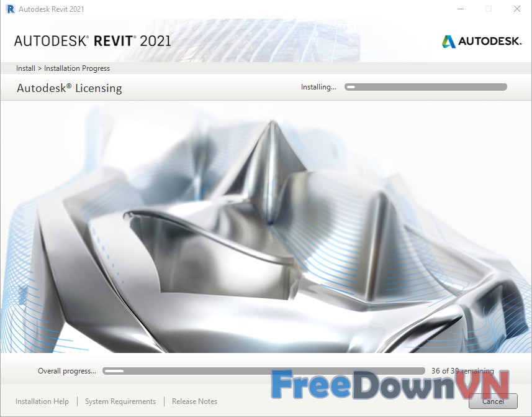Image resolution: width=532 pixels, height=417 pixels.
Task: Click the Autodesk triangular logo icon
Action: pyautogui.click(x=448, y=42)
